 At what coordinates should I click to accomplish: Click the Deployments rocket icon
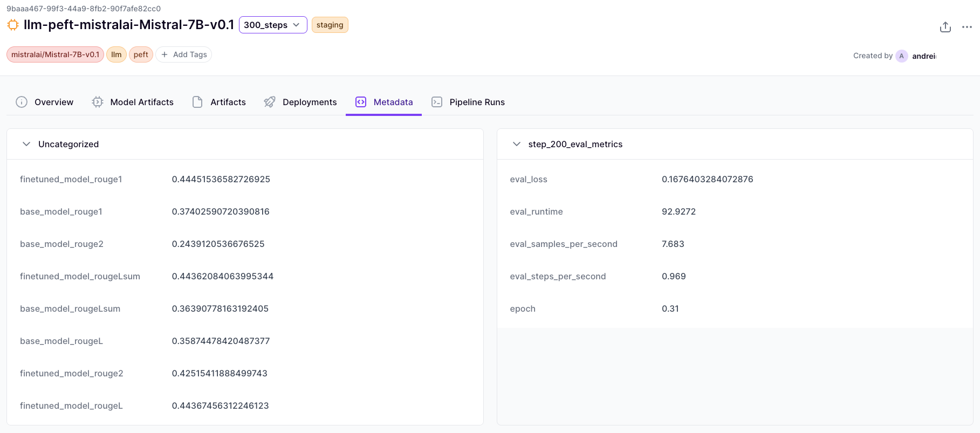tap(270, 102)
